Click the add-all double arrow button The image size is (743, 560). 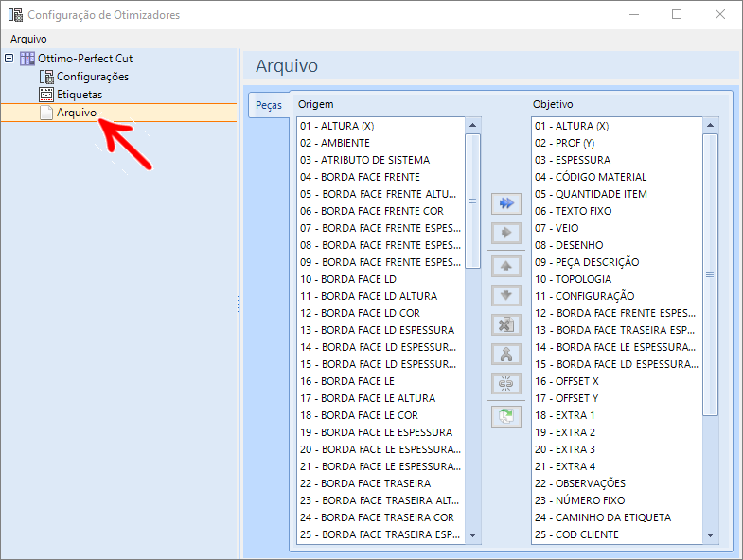pos(506,203)
